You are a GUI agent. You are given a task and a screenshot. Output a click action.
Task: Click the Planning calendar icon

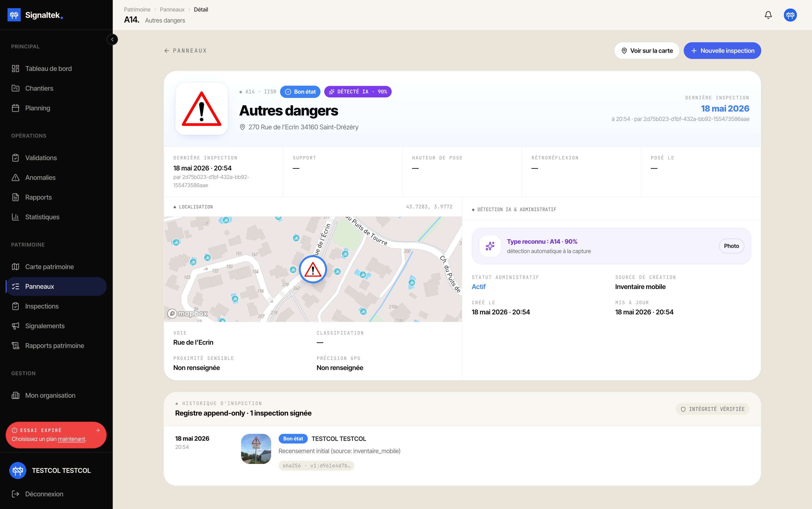point(16,108)
